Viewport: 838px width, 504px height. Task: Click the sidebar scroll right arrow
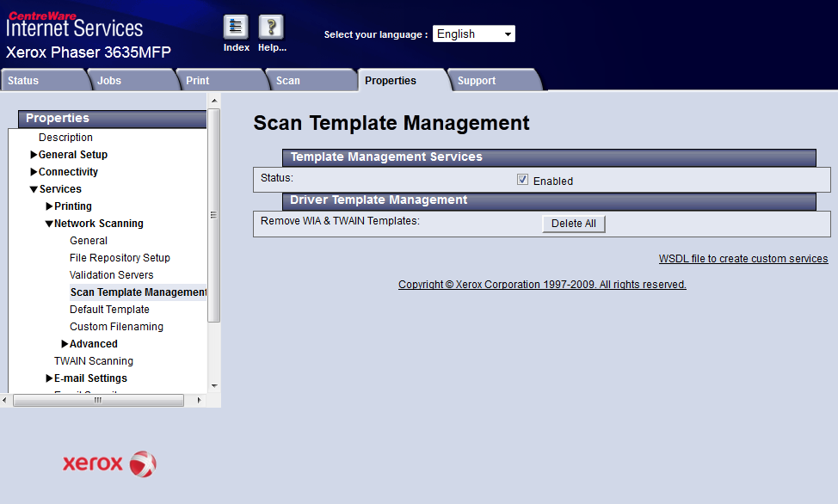click(x=199, y=400)
